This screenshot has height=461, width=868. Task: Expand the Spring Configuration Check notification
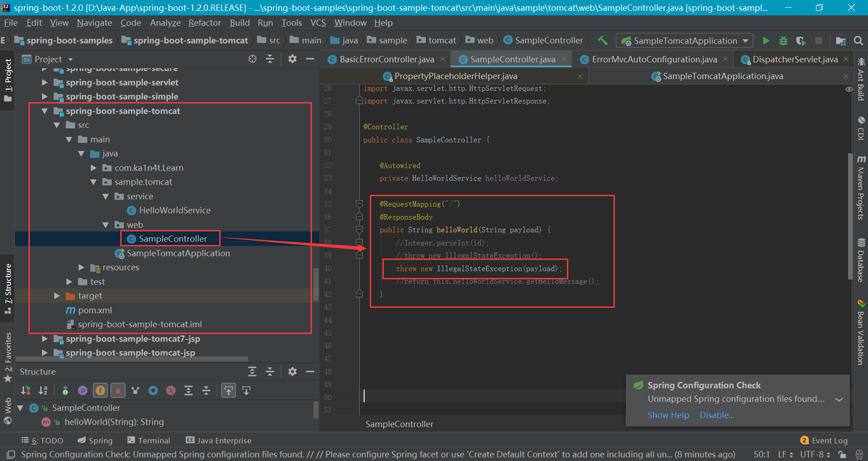[x=839, y=400]
